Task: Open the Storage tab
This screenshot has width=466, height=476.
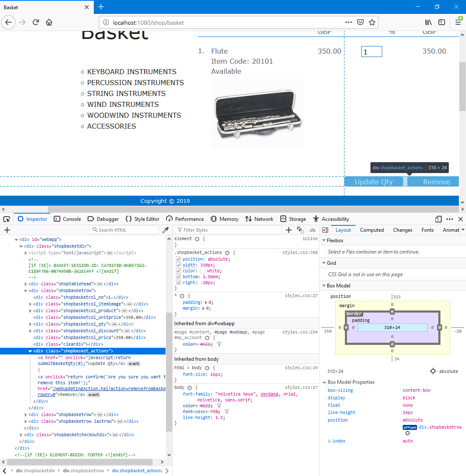Action: (293, 219)
